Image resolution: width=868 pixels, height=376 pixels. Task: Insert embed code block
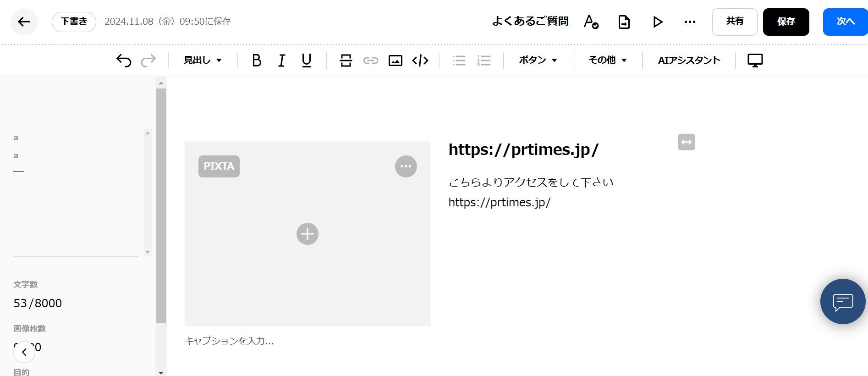420,61
